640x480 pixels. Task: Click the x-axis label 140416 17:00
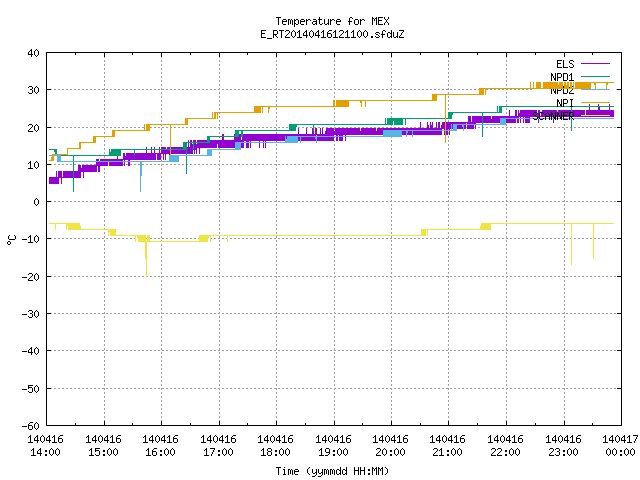[218, 446]
